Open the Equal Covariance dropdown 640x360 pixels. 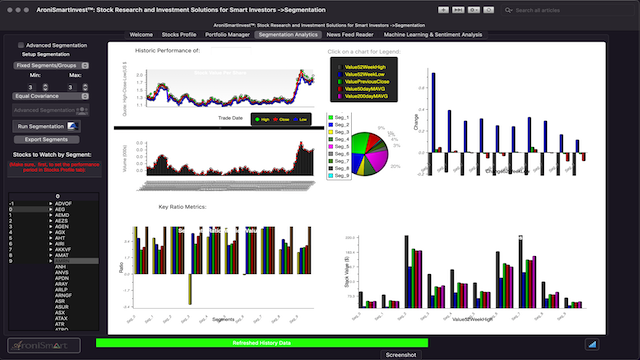coord(51,96)
